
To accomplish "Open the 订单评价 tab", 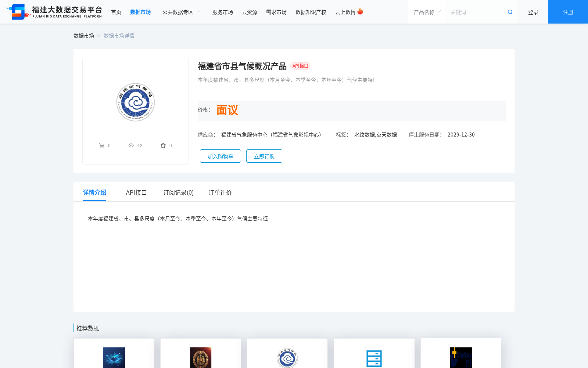I will (x=219, y=192).
